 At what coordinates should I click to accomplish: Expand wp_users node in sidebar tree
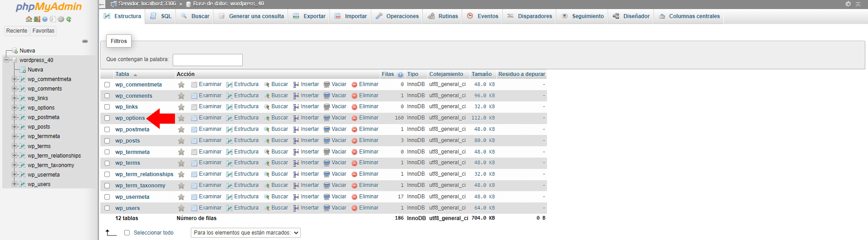click(14, 184)
